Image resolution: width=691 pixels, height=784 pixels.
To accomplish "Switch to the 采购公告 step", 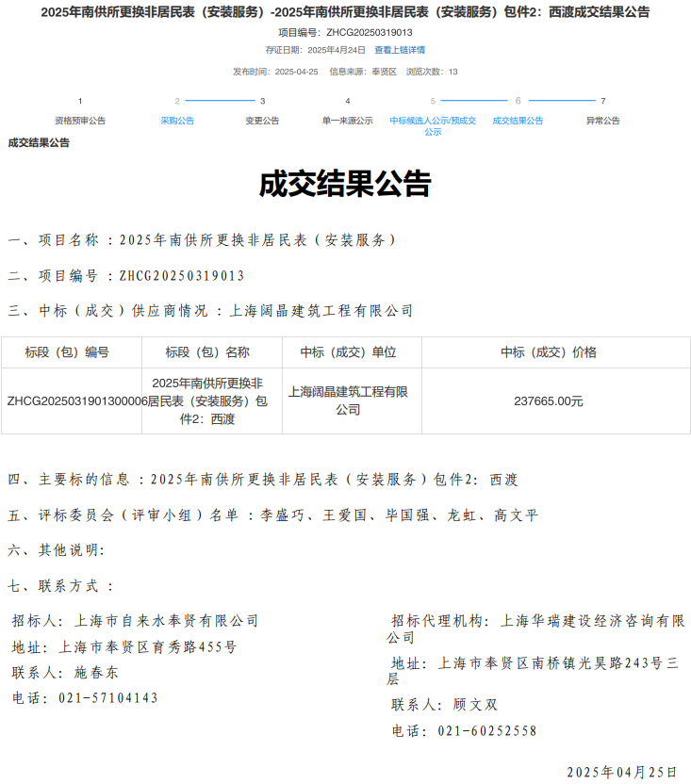I will coord(177,121).
